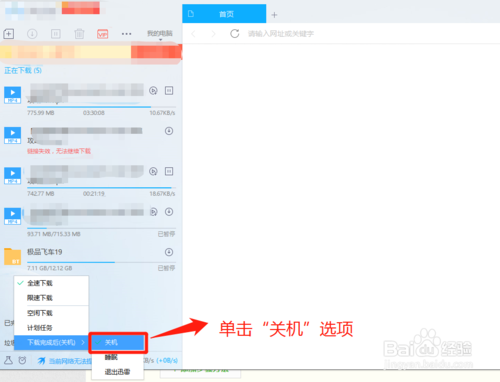500x382 pixels.
Task: Click the 742.77 MB size value
Action: 41,194
